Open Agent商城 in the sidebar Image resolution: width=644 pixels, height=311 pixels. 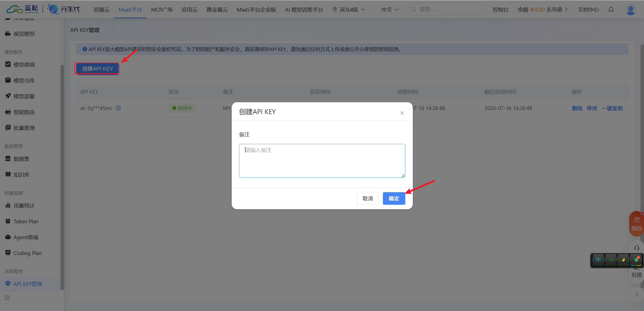pyautogui.click(x=30, y=237)
